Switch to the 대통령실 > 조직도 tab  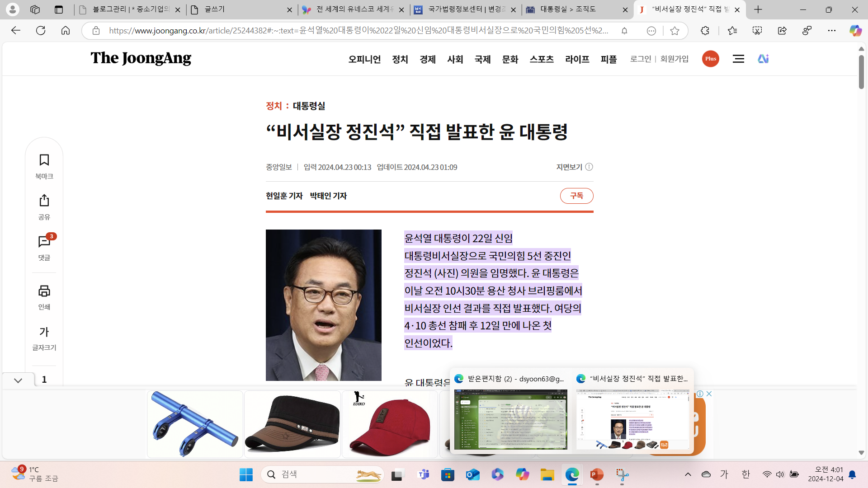(568, 9)
